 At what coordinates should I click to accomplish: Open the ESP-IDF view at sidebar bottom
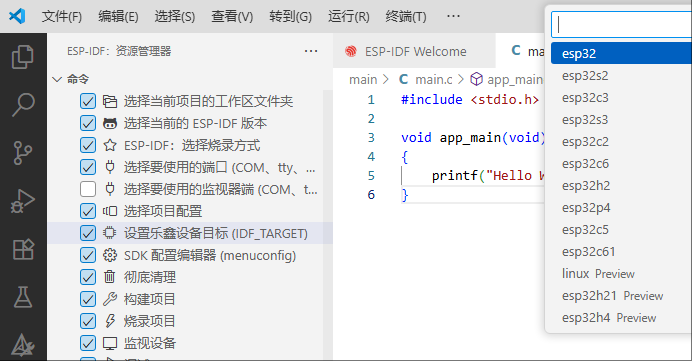pos(23,345)
